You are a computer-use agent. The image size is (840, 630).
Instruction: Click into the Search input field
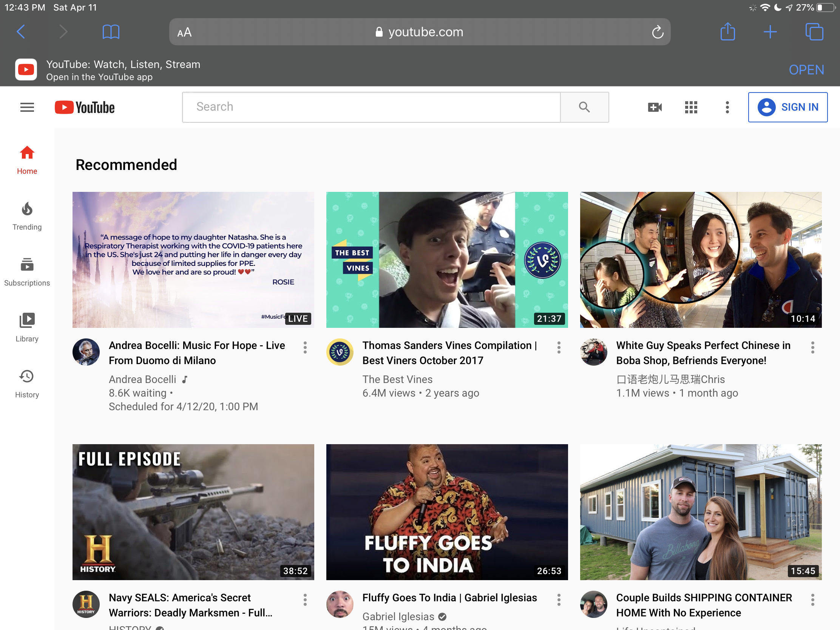click(371, 107)
